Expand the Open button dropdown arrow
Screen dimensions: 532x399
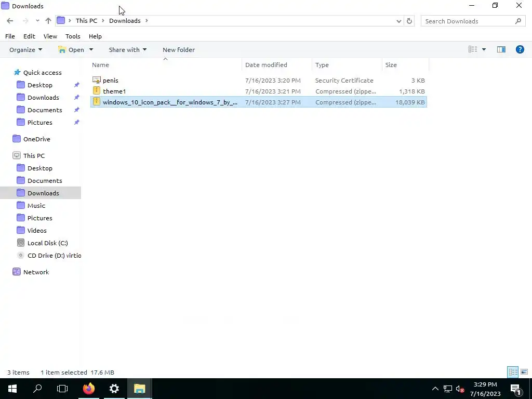91,49
